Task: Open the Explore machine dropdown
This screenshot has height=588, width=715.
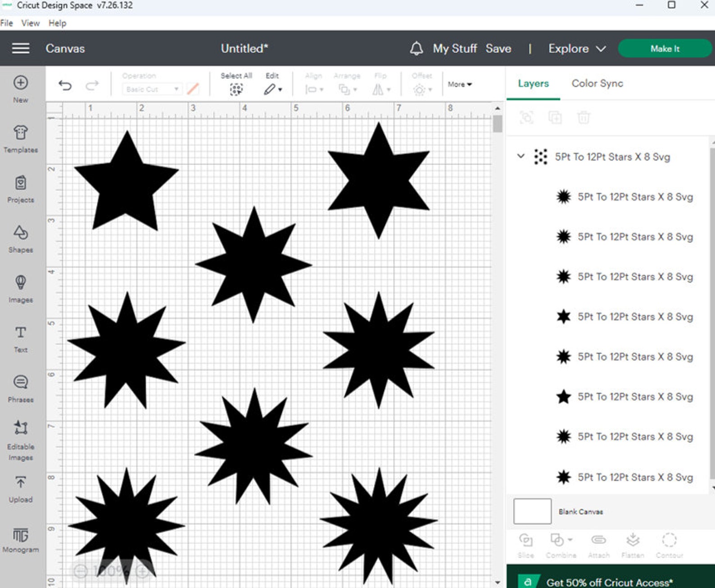Action: pos(577,48)
